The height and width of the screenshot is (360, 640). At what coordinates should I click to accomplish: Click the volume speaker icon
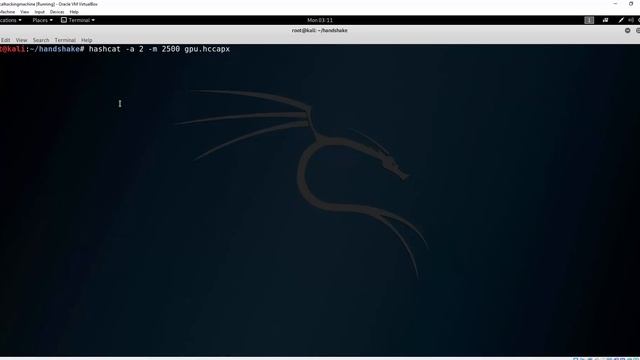coord(631,20)
